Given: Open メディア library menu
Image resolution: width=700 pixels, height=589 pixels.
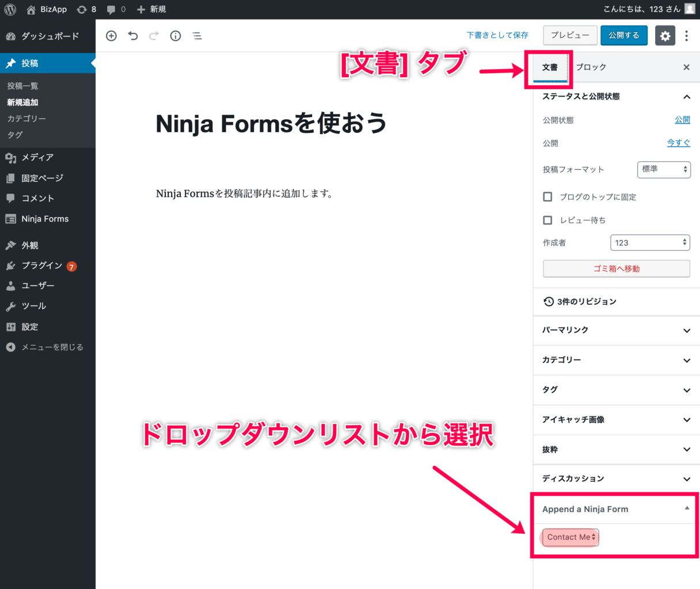Looking at the screenshot, I should tap(48, 158).
